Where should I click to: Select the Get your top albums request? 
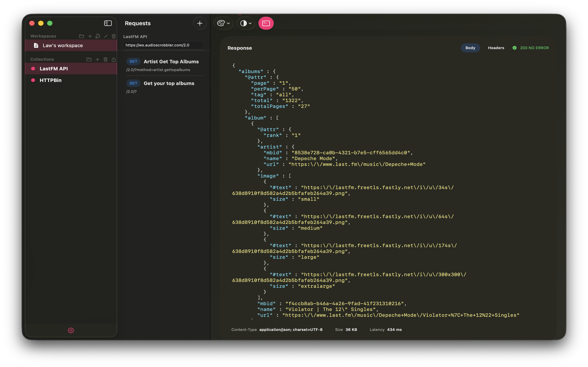(x=169, y=83)
